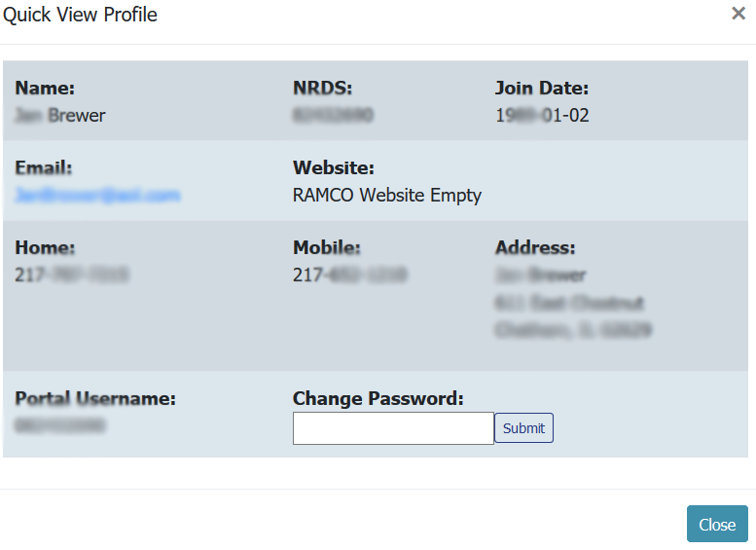Click the Mobile phone number

tap(349, 275)
